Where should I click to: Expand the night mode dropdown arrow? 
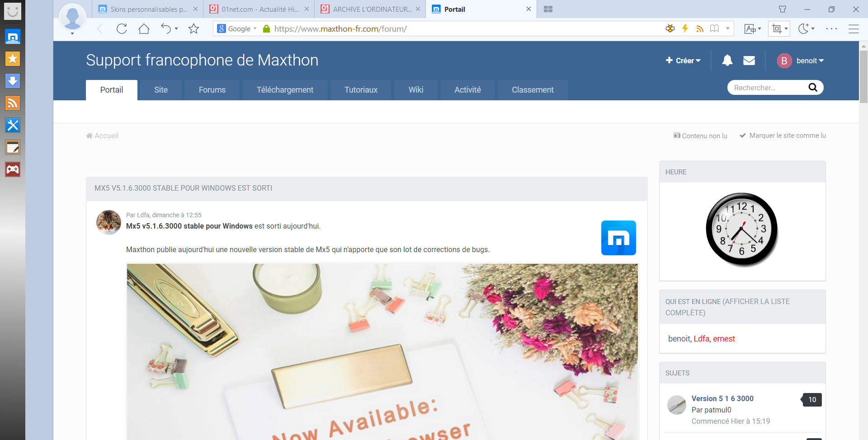click(813, 29)
